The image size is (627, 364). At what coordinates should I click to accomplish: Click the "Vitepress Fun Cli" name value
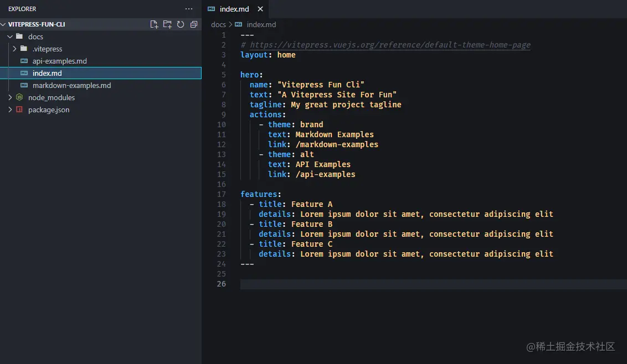(321, 85)
